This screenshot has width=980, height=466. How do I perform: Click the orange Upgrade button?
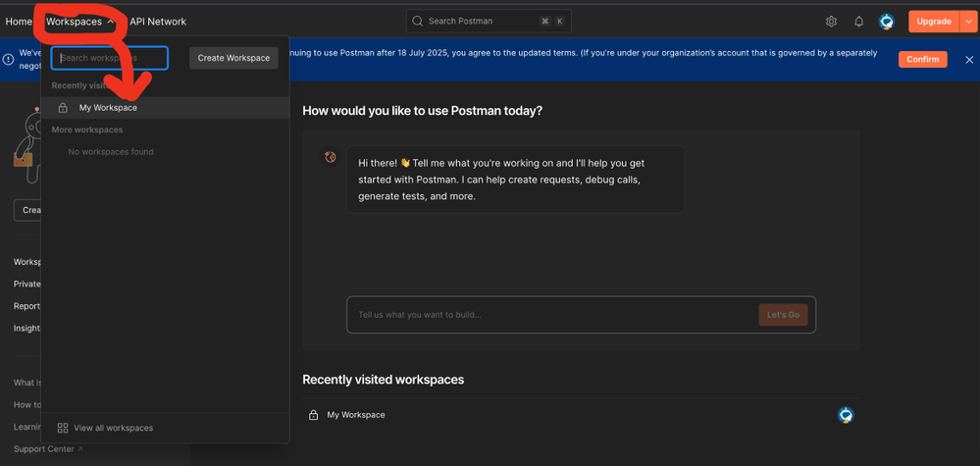(933, 22)
